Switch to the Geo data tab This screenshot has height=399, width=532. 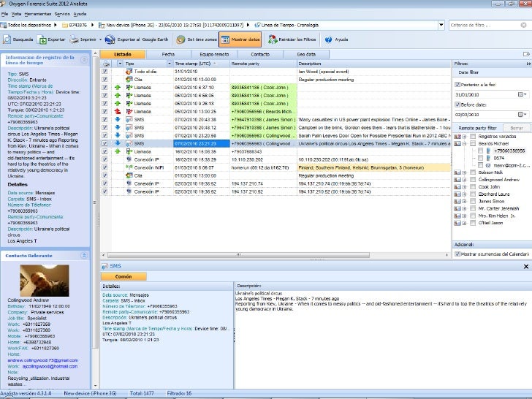coord(305,54)
